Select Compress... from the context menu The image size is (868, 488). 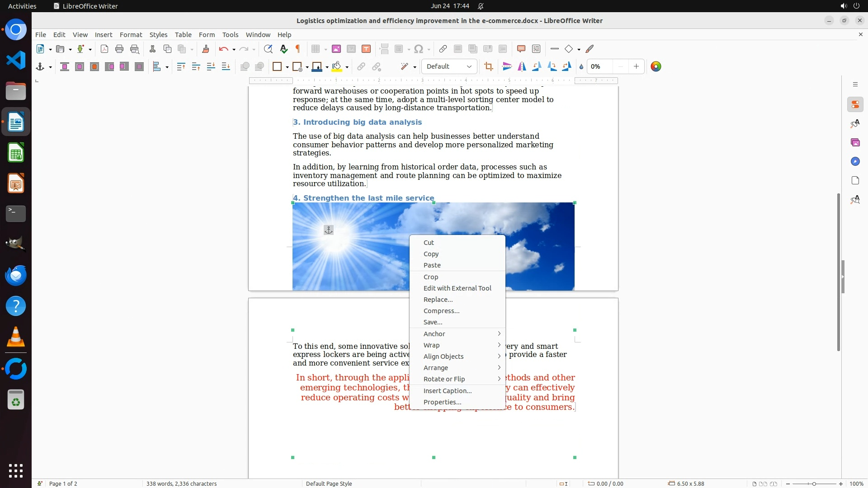coord(441,311)
